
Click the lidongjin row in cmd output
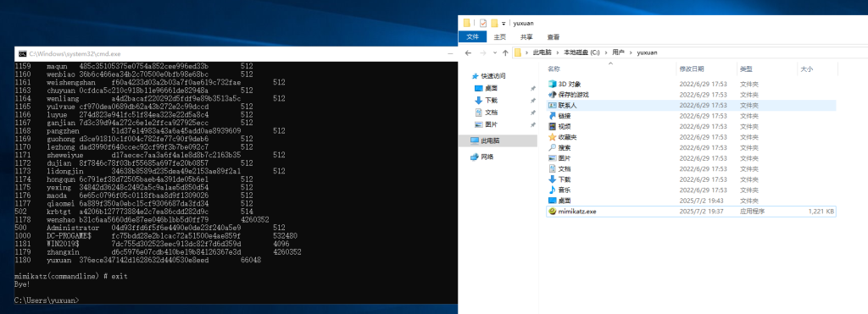tap(149, 171)
